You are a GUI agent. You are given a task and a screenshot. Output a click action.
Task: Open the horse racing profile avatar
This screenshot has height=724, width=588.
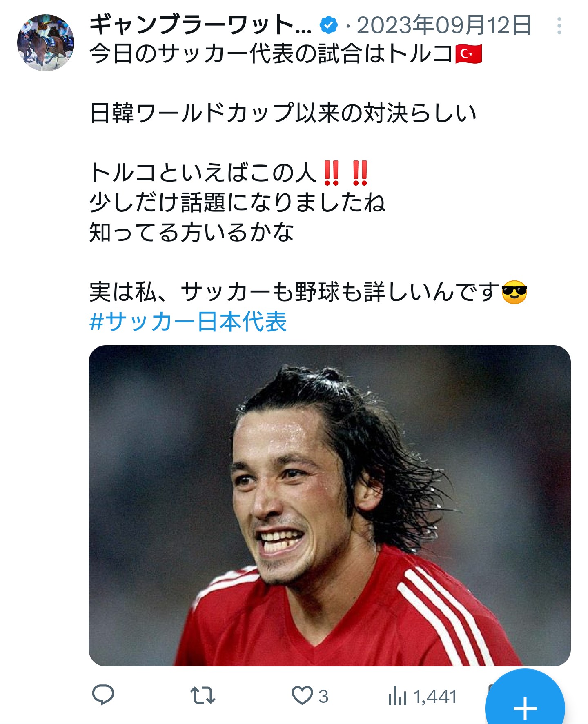46,42
